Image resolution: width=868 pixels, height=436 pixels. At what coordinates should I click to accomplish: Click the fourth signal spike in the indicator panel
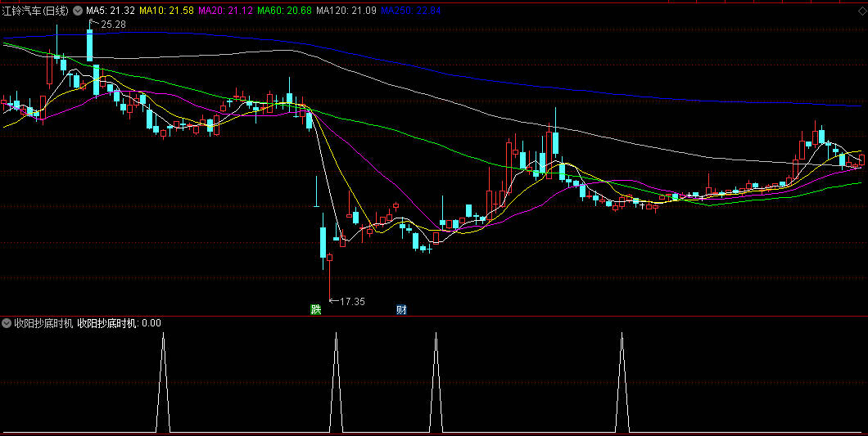622,382
